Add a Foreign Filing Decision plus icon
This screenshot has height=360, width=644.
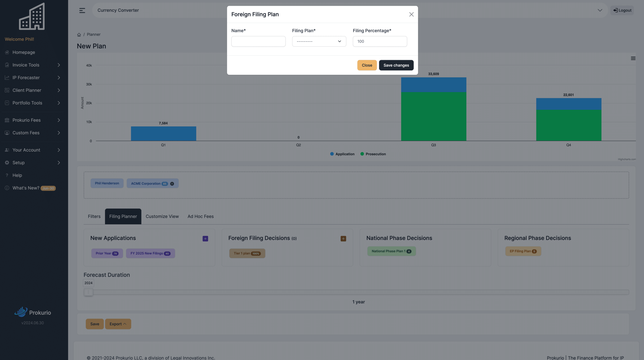(343, 239)
